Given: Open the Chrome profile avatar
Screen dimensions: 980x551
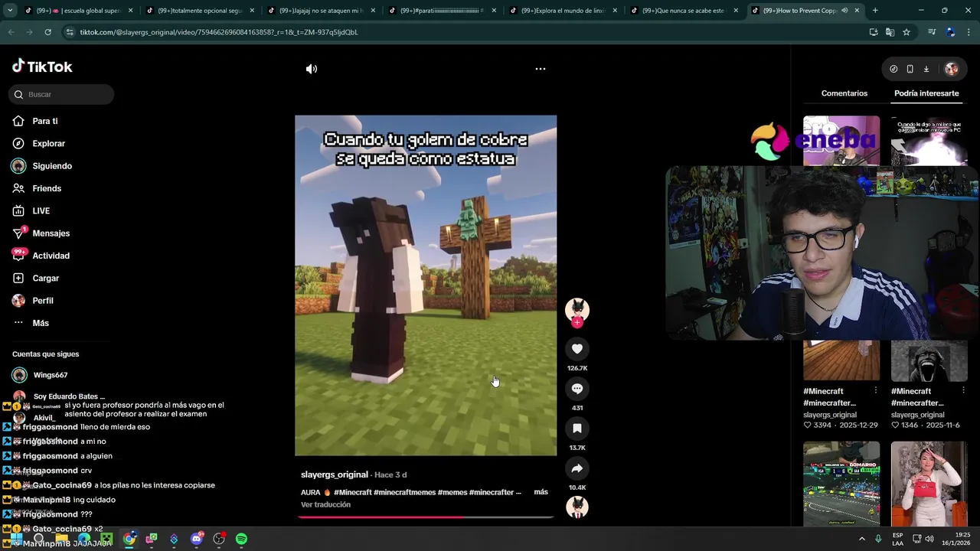Looking at the screenshot, I should coord(950,32).
